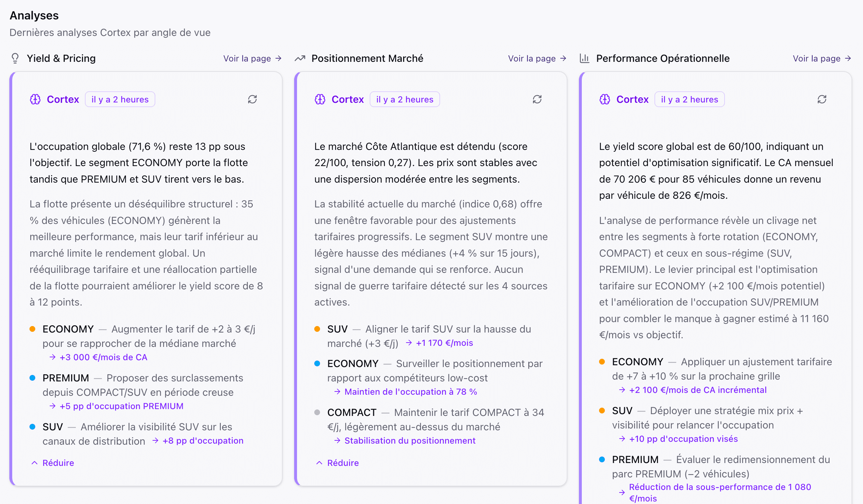Click the Performance Opérationnelle bar chart icon
This screenshot has width=863, height=504.
[x=584, y=58]
